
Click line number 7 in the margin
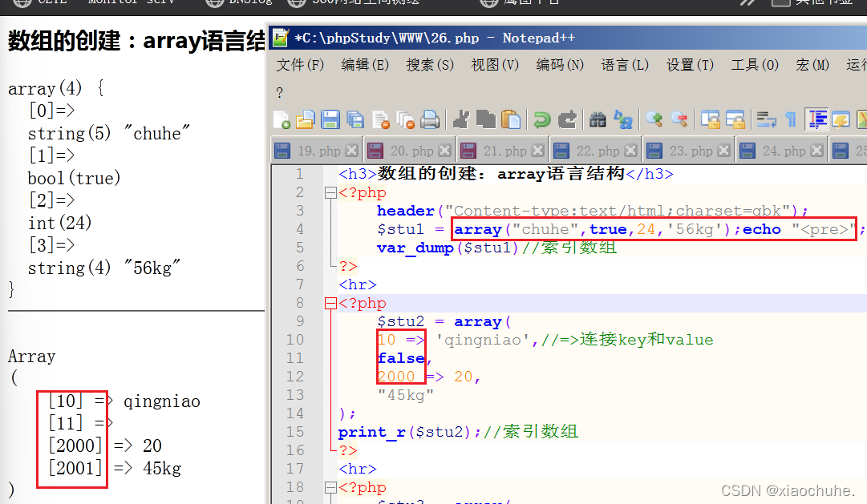[300, 284]
